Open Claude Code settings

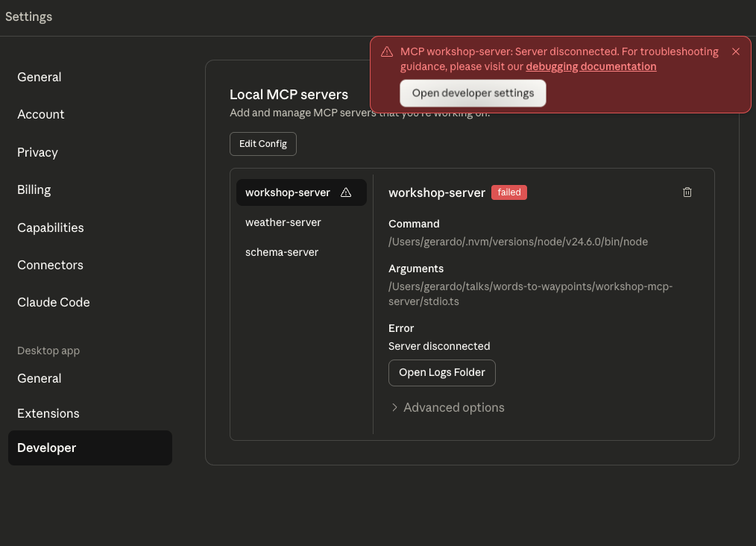point(53,302)
